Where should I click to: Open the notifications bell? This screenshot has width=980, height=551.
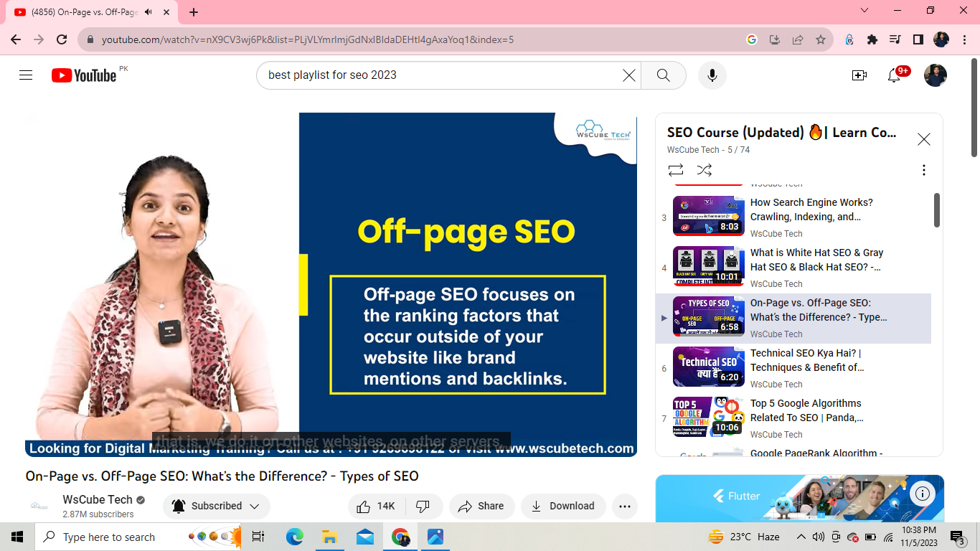[x=894, y=75]
